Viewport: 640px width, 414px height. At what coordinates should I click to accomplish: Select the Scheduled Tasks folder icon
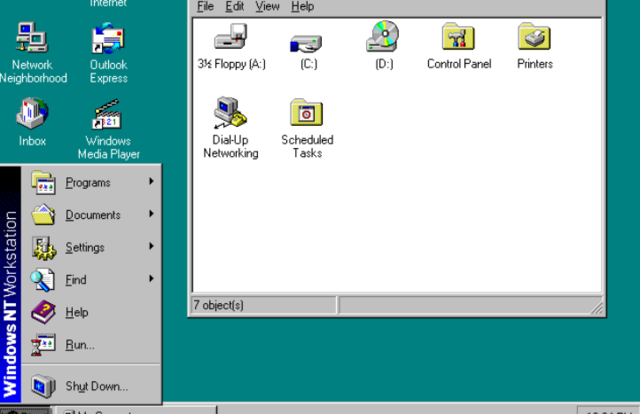[306, 112]
